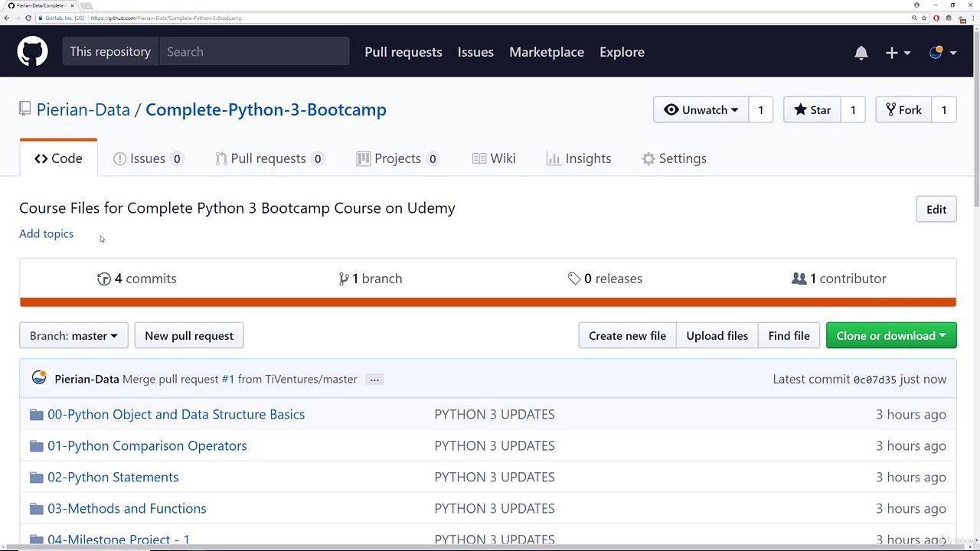Open Issues in top navigation
Screen dimensions: 980x551
pos(475,52)
